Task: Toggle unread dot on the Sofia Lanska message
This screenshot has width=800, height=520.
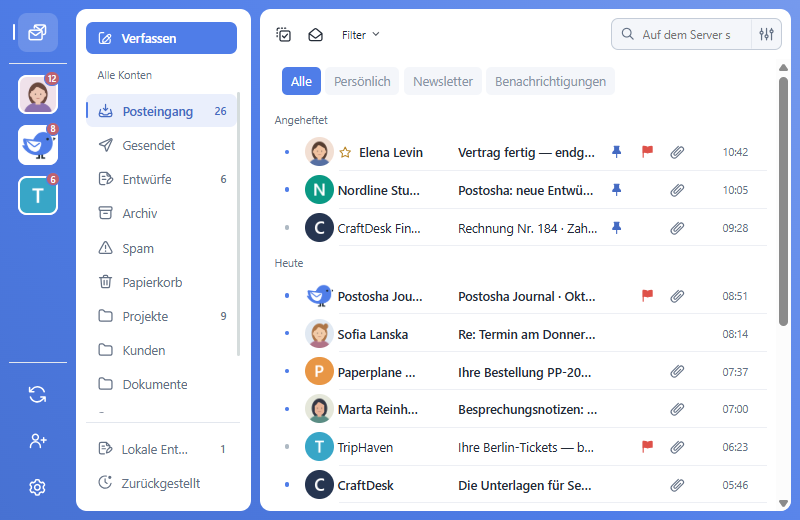Action: (x=287, y=333)
